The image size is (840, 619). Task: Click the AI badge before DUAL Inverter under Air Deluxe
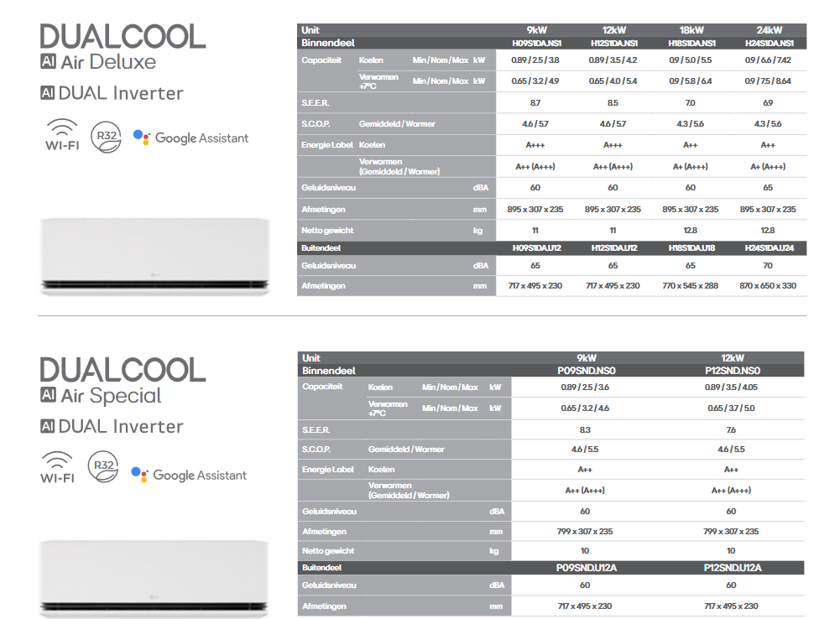[x=47, y=93]
